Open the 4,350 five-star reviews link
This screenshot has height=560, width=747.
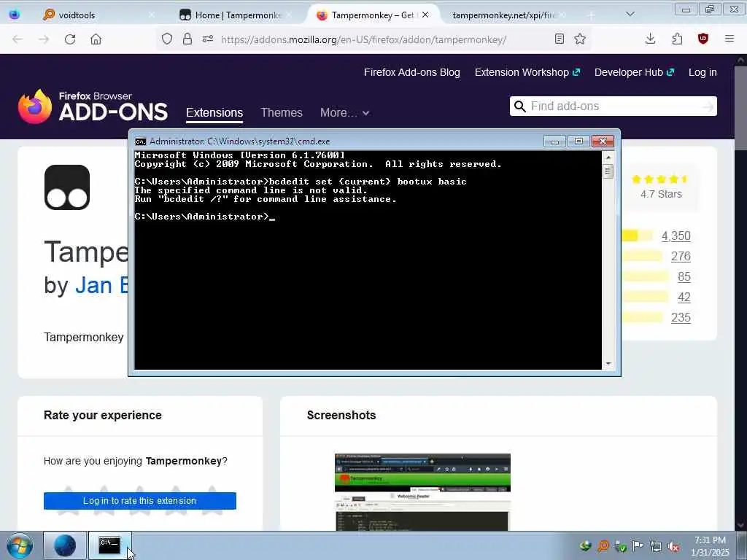coord(676,236)
